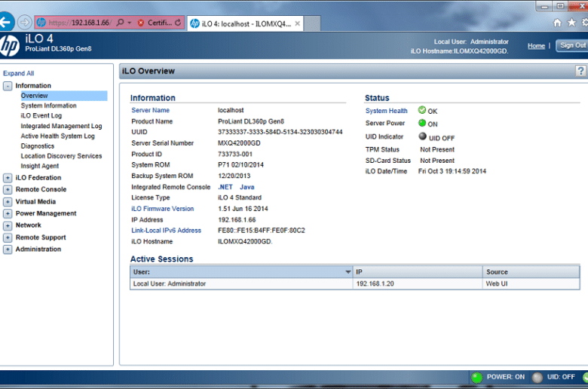The image size is (588, 389).
Task: Expand Network section
Action: point(8,225)
